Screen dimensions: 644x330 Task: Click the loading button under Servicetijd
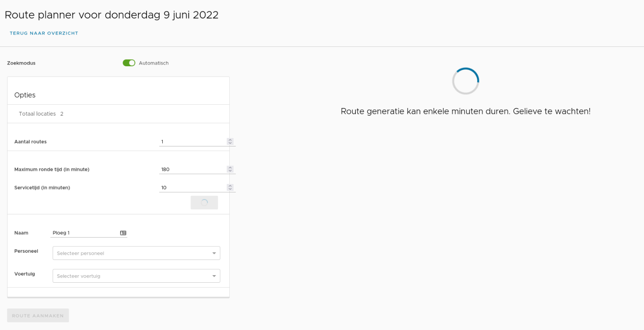[204, 203]
